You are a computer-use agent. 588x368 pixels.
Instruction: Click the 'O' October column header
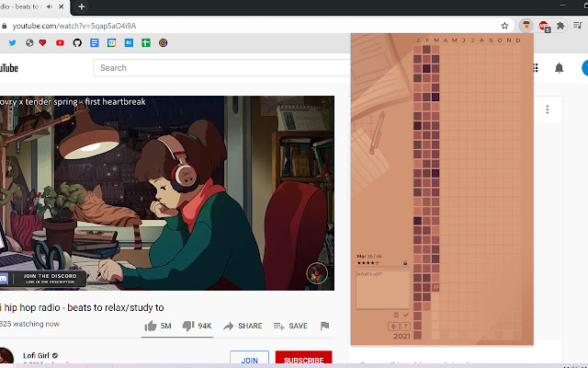pos(500,40)
